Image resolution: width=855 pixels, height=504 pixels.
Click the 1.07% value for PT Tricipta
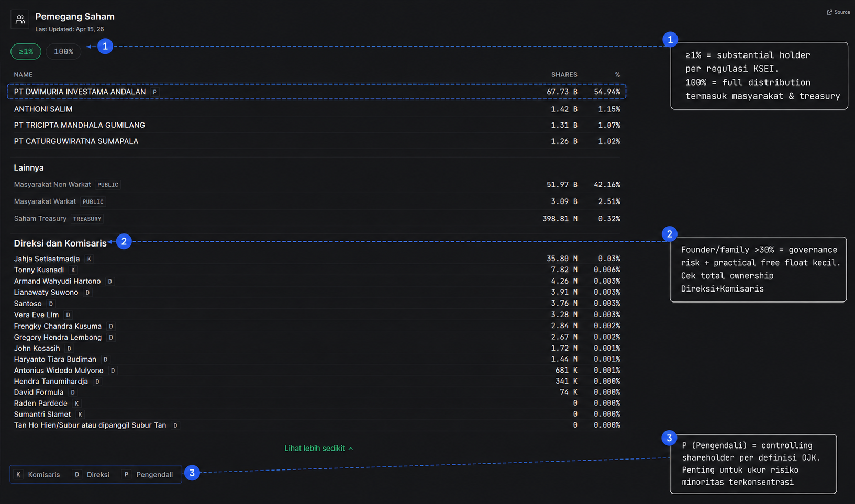click(609, 125)
